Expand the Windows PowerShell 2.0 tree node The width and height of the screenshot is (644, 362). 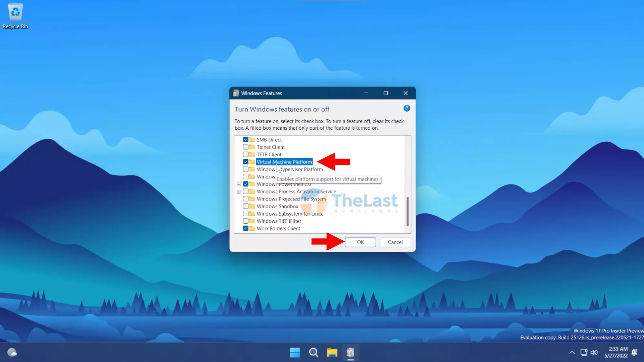point(239,184)
